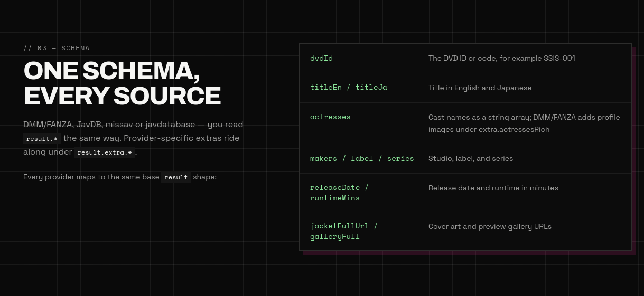Image resolution: width=644 pixels, height=296 pixels.
Task: Click the 'result.extra.*' inline code chip
Action: click(x=105, y=152)
